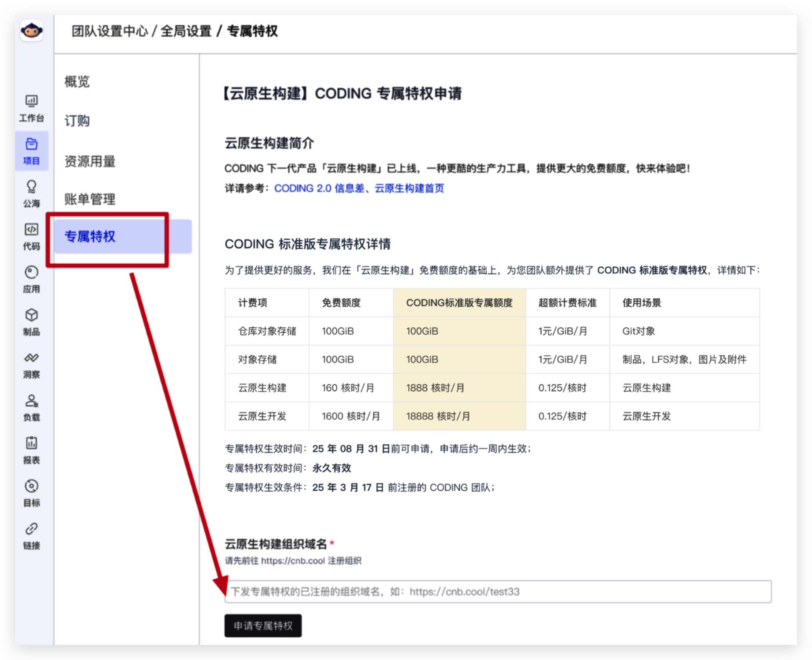Viewport: 812px width, 660px height.
Task: Open the 资源用量 resource usage item
Action: click(90, 161)
